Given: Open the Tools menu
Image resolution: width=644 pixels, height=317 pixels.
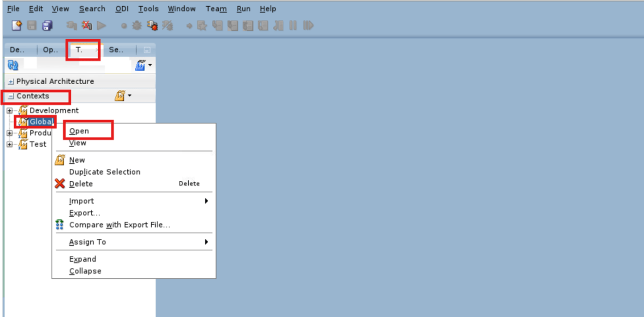Looking at the screenshot, I should click(148, 9).
